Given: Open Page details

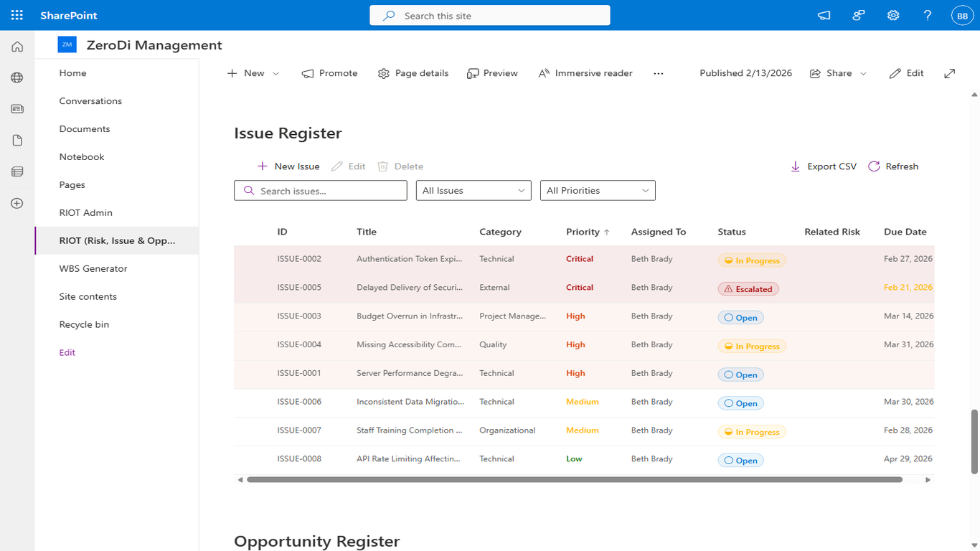Looking at the screenshot, I should click(x=413, y=72).
